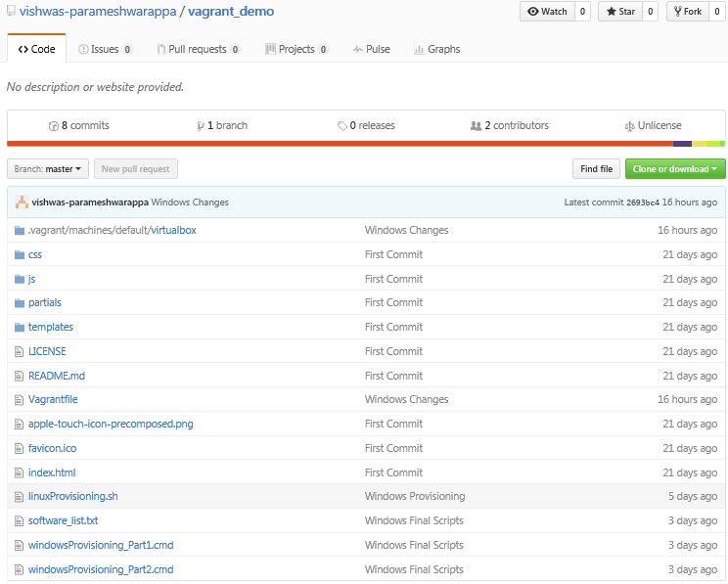Viewport: 728px width, 584px height.
Task: Open the Issues tab
Action: (x=106, y=49)
